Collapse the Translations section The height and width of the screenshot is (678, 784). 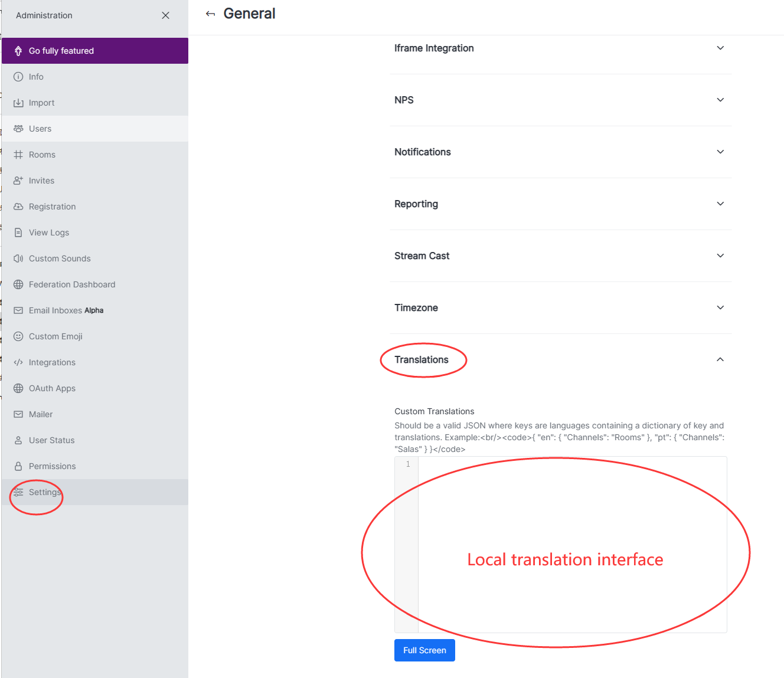point(720,360)
